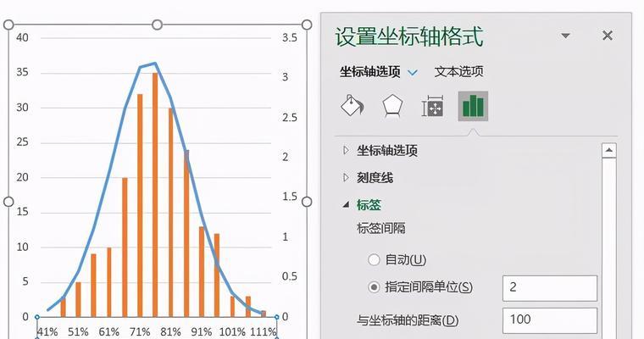The width and height of the screenshot is (644, 339).
Task: Select the 指定间隔单位(S) radio button
Action: click(x=374, y=286)
